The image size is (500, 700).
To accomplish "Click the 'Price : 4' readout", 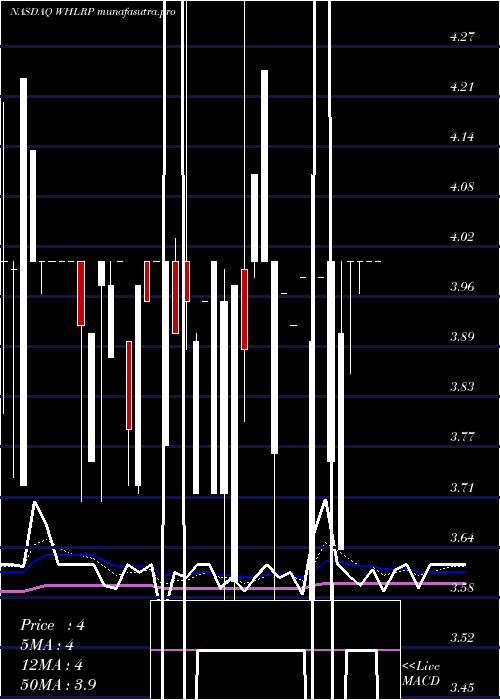I will pos(52,625).
